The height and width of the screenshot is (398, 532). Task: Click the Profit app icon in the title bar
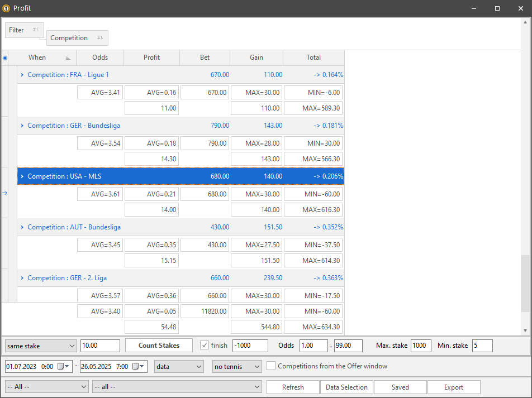coord(6,8)
